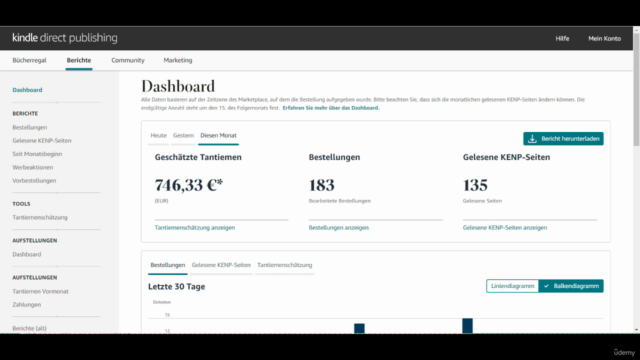
Task: Open the Community tab
Action: [128, 60]
